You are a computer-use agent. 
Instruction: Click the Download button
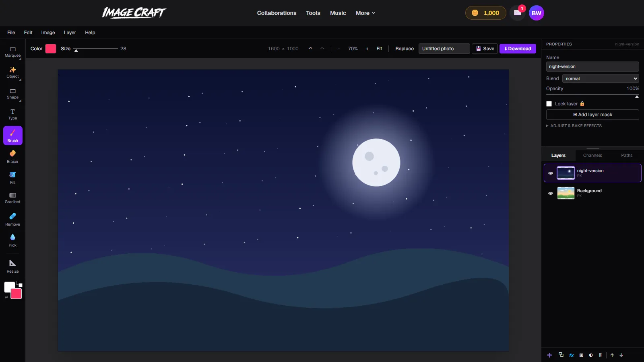coord(518,49)
